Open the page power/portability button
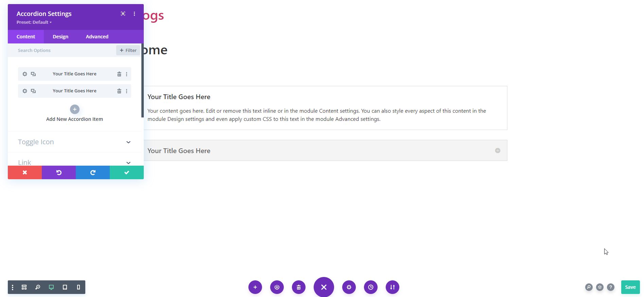 [277, 287]
